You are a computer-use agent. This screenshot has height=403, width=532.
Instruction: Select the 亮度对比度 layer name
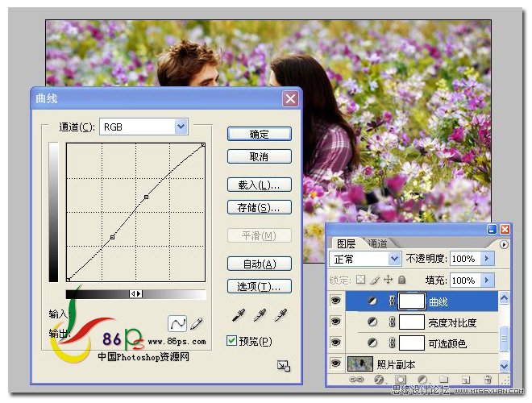point(452,322)
